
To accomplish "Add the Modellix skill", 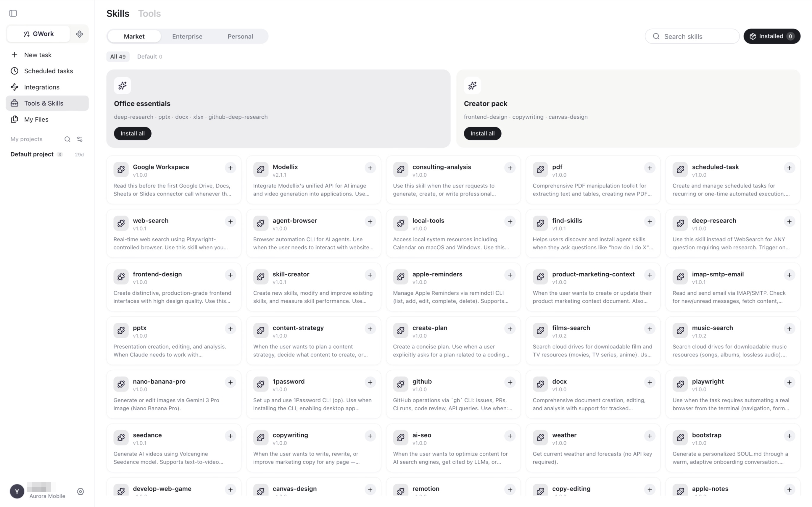I will (370, 168).
